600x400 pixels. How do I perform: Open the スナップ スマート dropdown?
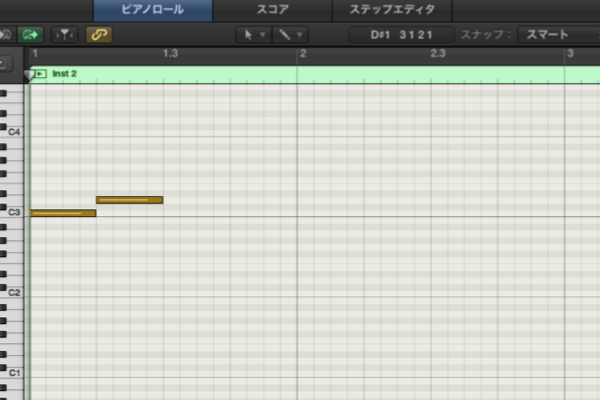click(558, 35)
